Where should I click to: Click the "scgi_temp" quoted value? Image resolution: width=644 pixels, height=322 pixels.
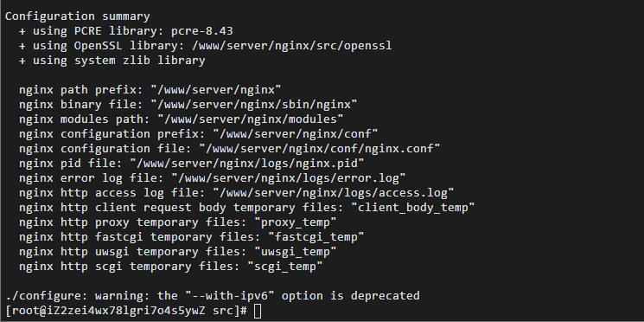coord(285,267)
